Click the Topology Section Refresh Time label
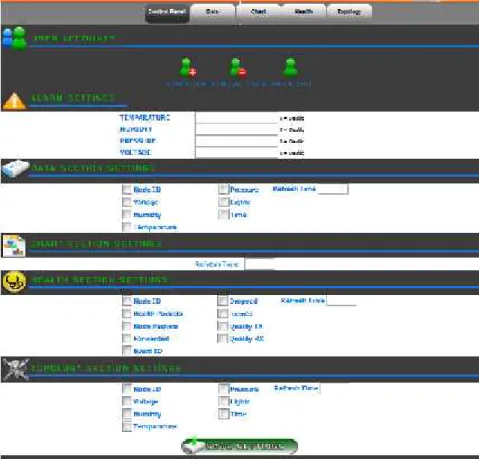 [296, 388]
